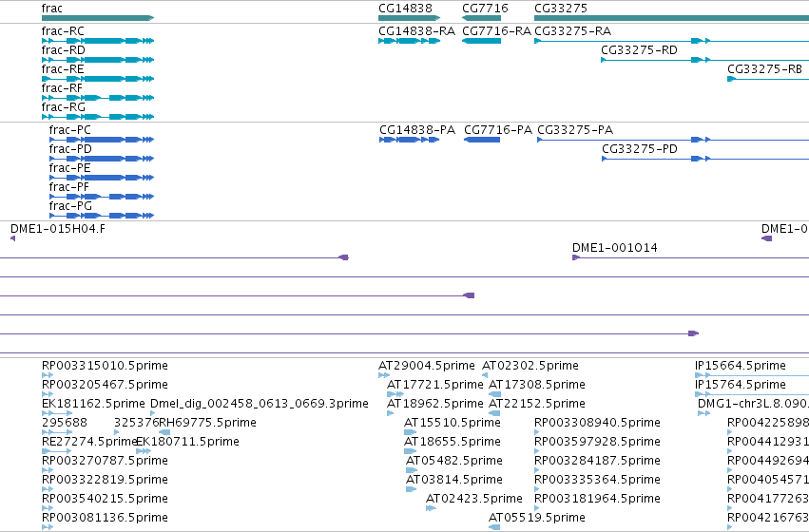
Task: Click EST RP003322819.5prime
Action: pyautogui.click(x=48, y=489)
